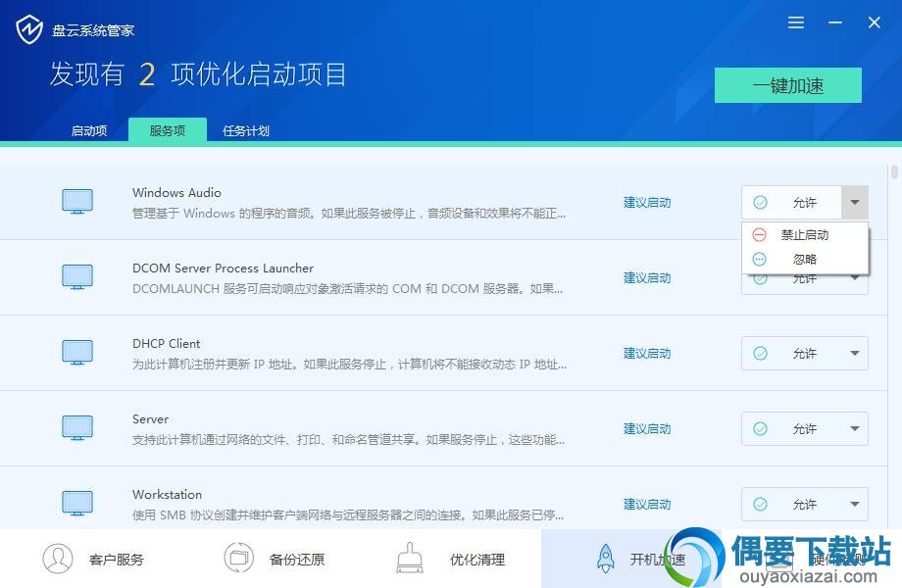902x588 pixels.
Task: Click the red 禁止启动 icon in the dropdown
Action: click(759, 234)
